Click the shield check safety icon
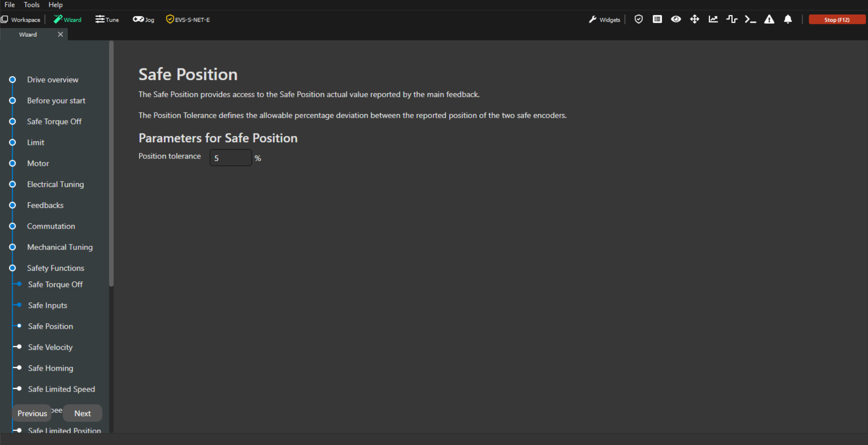The height and width of the screenshot is (445, 868). coord(638,19)
